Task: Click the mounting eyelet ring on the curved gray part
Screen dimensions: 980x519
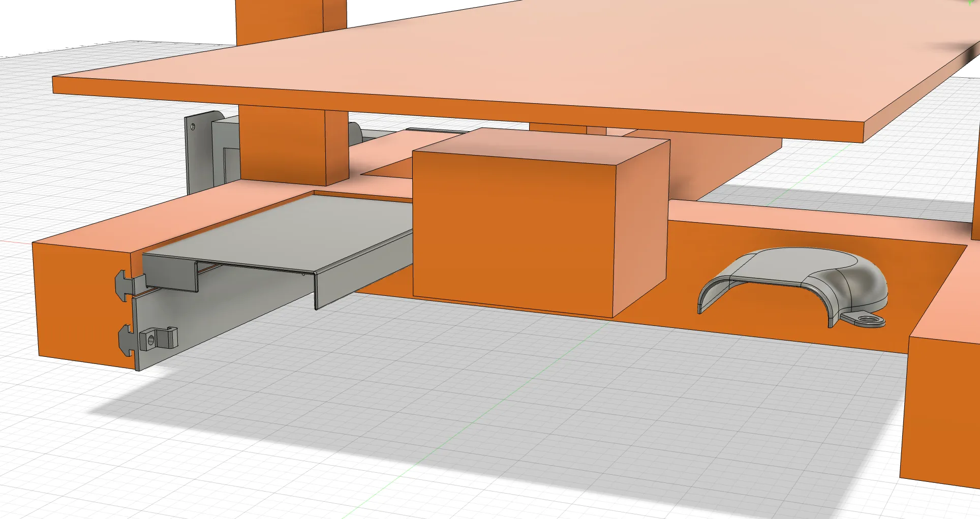Action: (868, 319)
